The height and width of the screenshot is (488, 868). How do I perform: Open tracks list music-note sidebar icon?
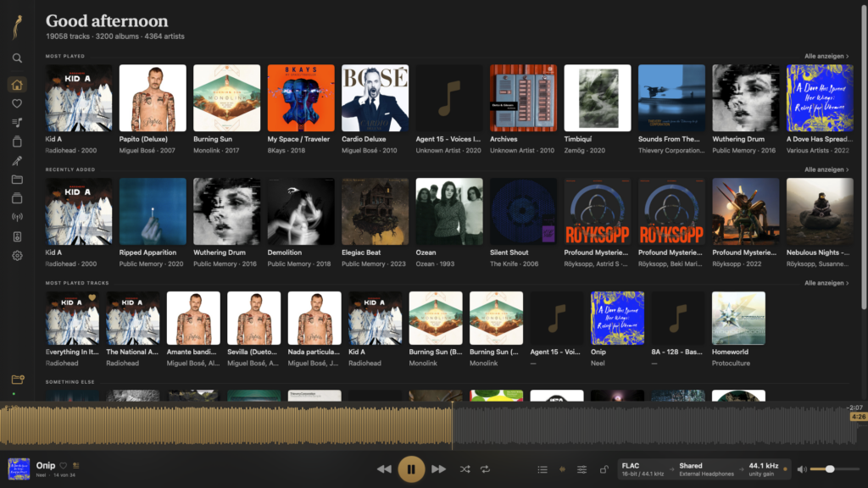tap(17, 122)
